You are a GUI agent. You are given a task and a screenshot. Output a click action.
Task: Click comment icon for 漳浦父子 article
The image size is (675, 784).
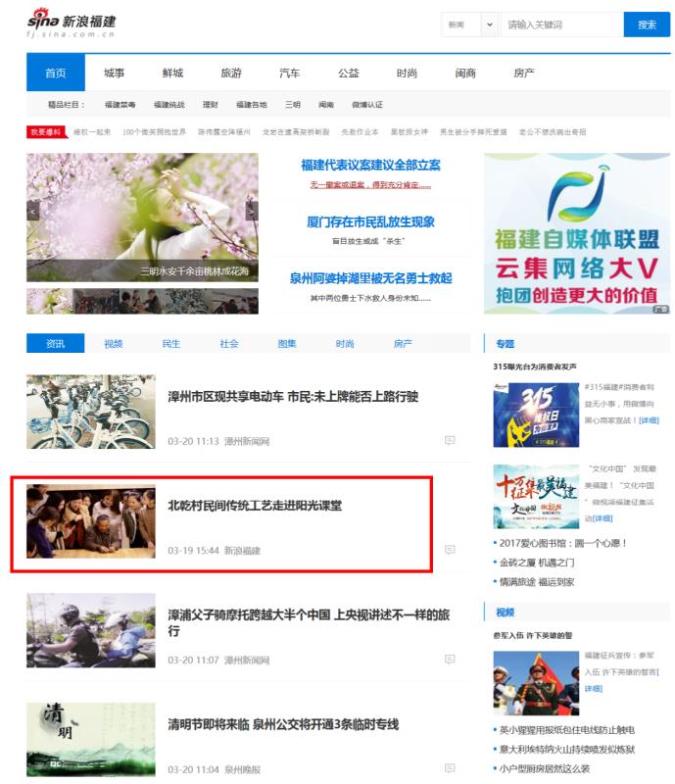pos(450,660)
